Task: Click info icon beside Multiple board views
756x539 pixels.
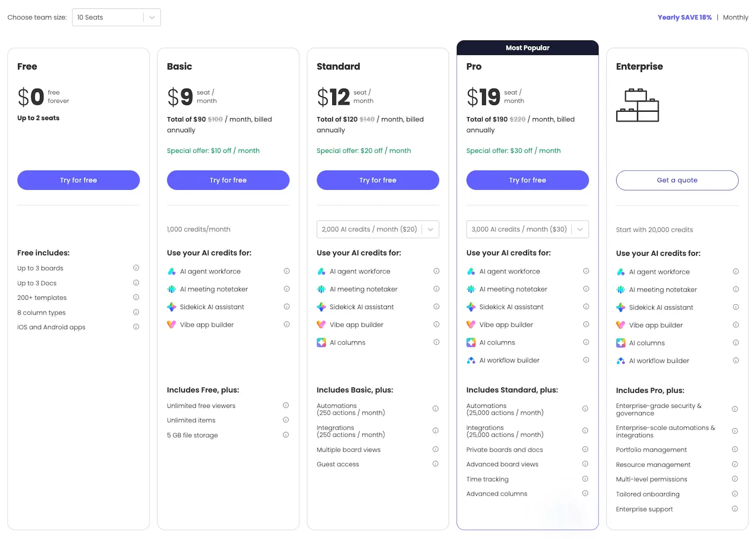Action: click(x=436, y=449)
